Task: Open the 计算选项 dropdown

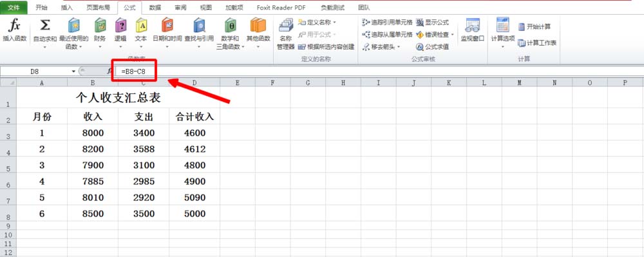Action: 503,33
